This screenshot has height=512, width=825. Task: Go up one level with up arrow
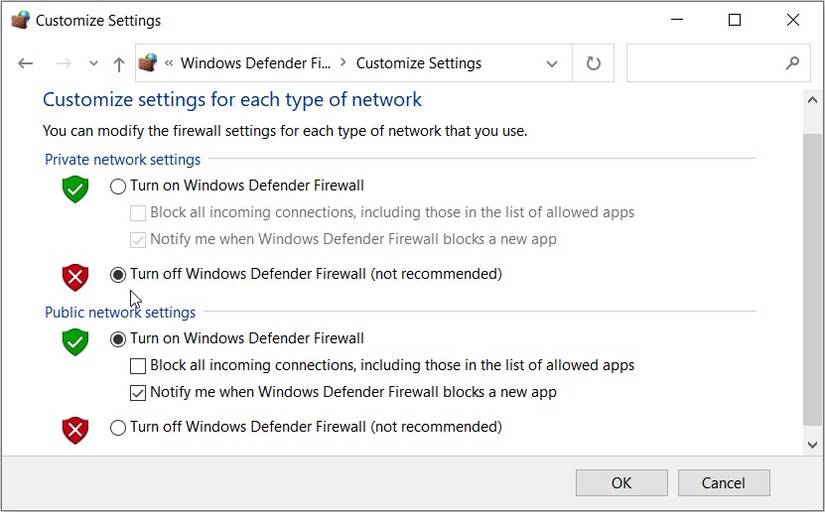119,64
